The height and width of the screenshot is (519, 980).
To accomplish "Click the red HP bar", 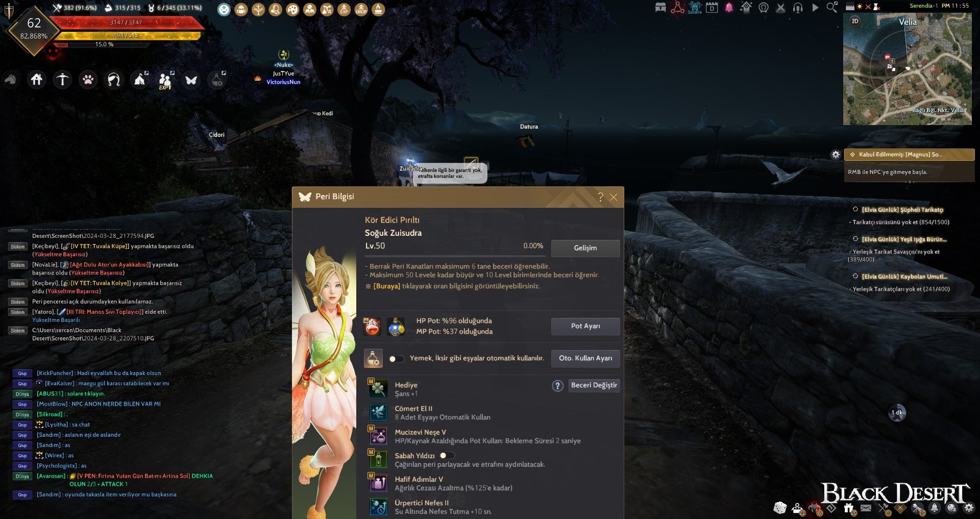I will 128,22.
